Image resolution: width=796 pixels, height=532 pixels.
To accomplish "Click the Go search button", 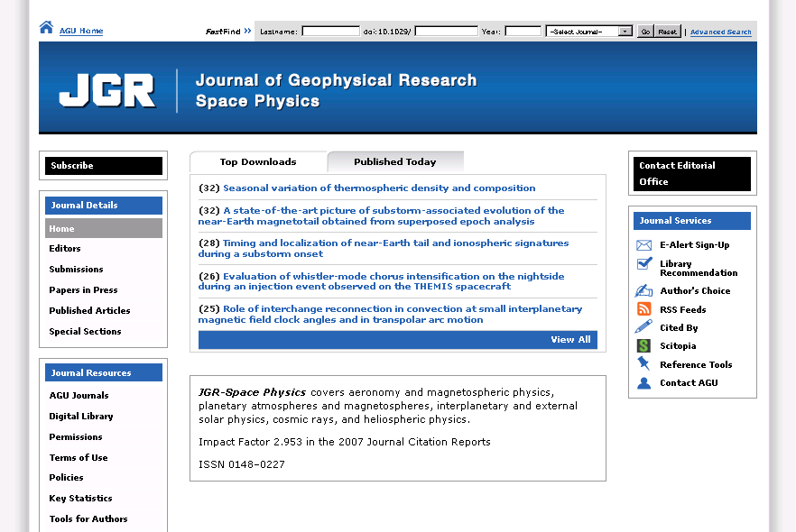I will (x=645, y=32).
